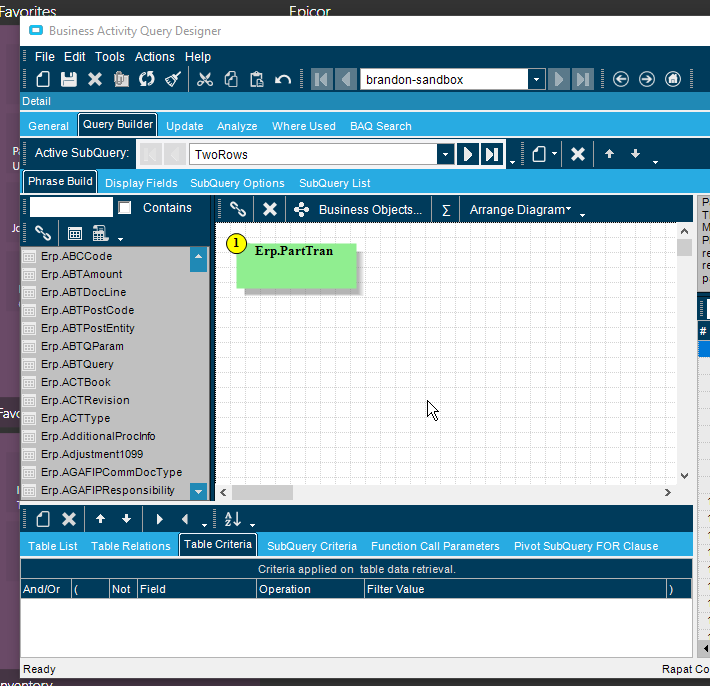Image resolution: width=710 pixels, height=686 pixels.
Task: Open the brandon-sandbox BAQ dropdown
Action: (536, 80)
